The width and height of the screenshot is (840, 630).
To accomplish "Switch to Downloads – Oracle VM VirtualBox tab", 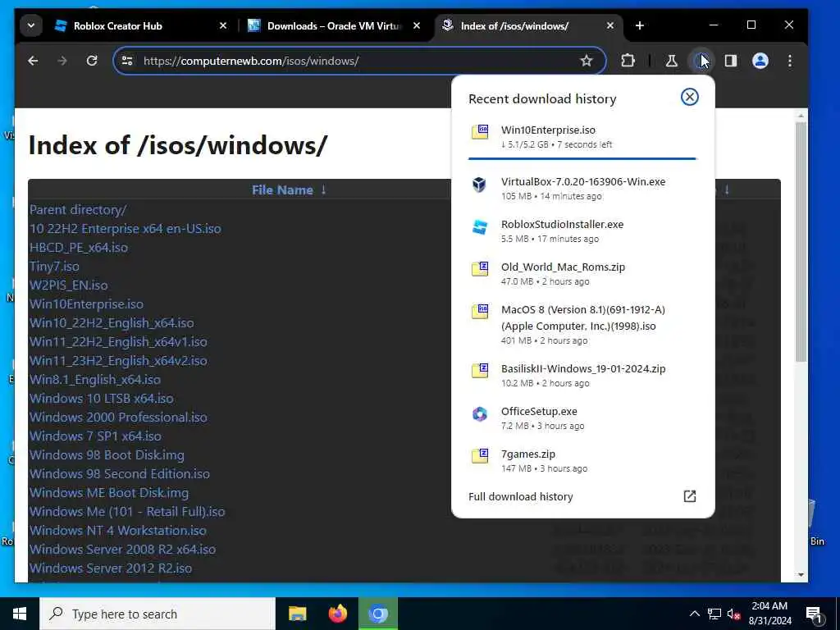I will (335, 25).
